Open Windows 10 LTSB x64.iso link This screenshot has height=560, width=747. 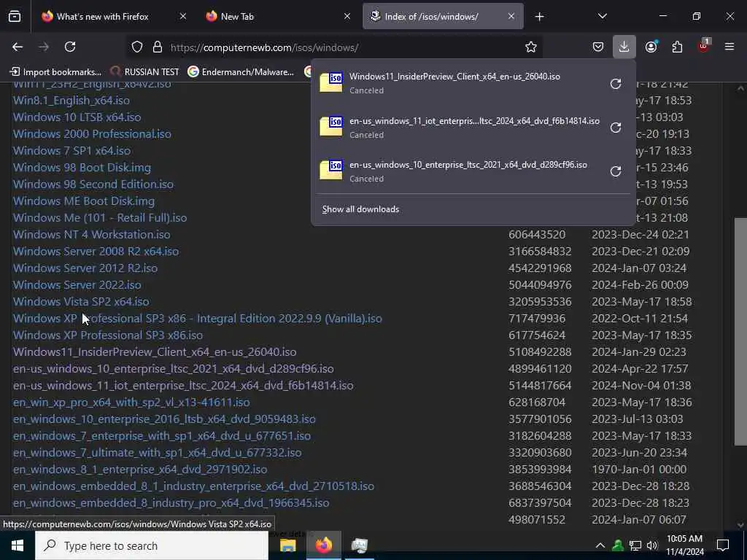point(77,117)
